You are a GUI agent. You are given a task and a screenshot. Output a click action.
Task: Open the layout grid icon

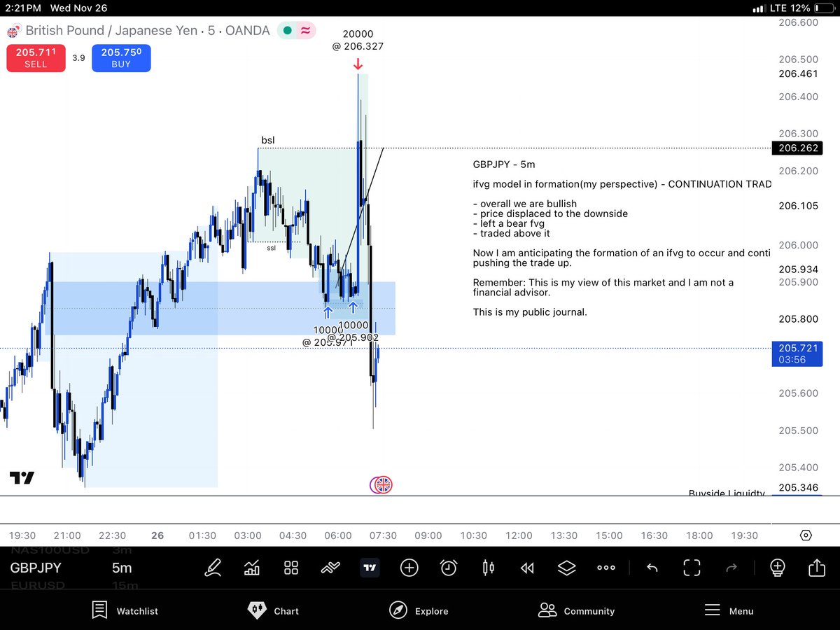tap(291, 568)
